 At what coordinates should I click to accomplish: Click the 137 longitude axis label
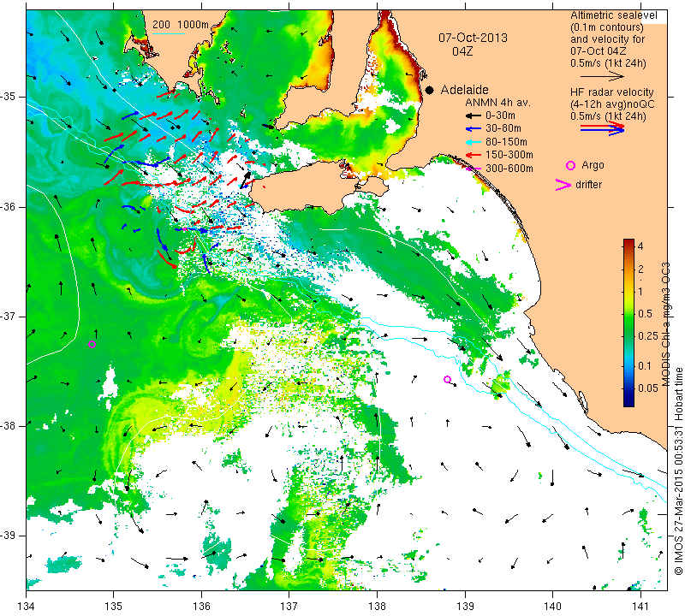point(289,607)
